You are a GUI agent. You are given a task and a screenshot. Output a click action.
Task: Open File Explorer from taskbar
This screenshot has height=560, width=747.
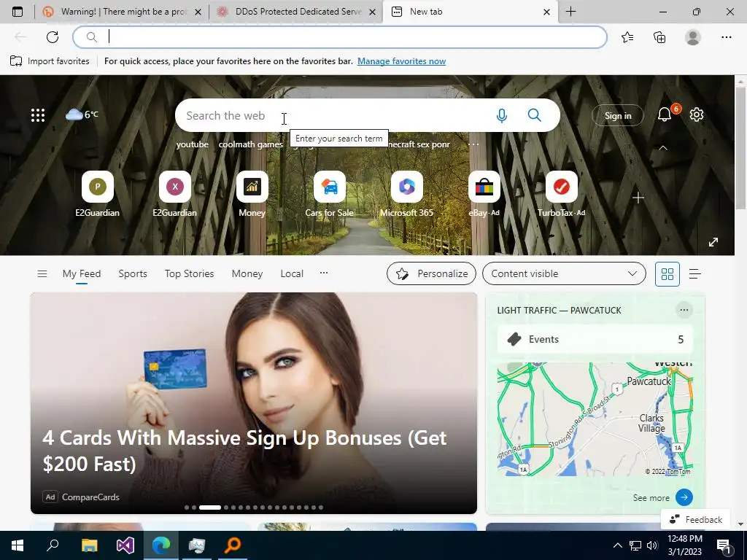coord(89,545)
